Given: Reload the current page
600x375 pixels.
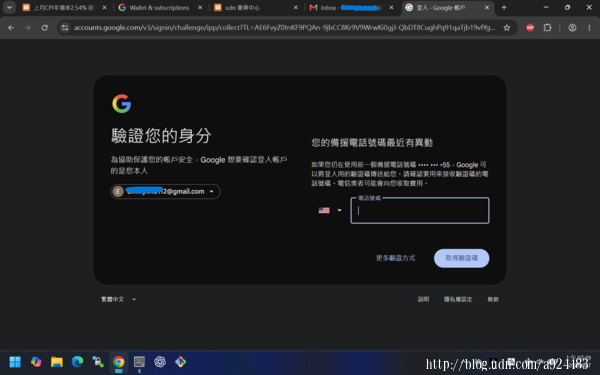Looking at the screenshot, I should 45,28.
